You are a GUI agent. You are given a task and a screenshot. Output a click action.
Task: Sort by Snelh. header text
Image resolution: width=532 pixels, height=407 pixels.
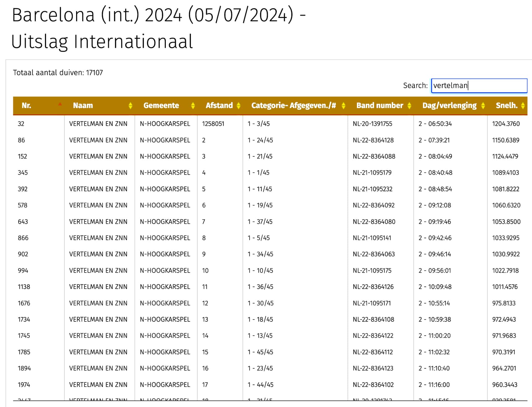[x=506, y=106]
